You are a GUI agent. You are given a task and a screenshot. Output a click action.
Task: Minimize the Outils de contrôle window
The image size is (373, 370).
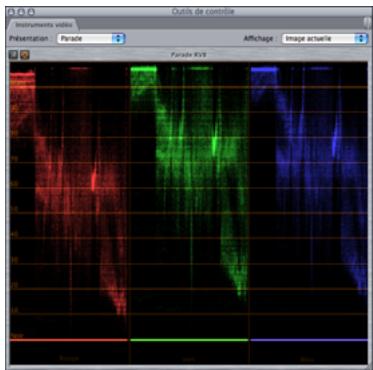pos(21,12)
